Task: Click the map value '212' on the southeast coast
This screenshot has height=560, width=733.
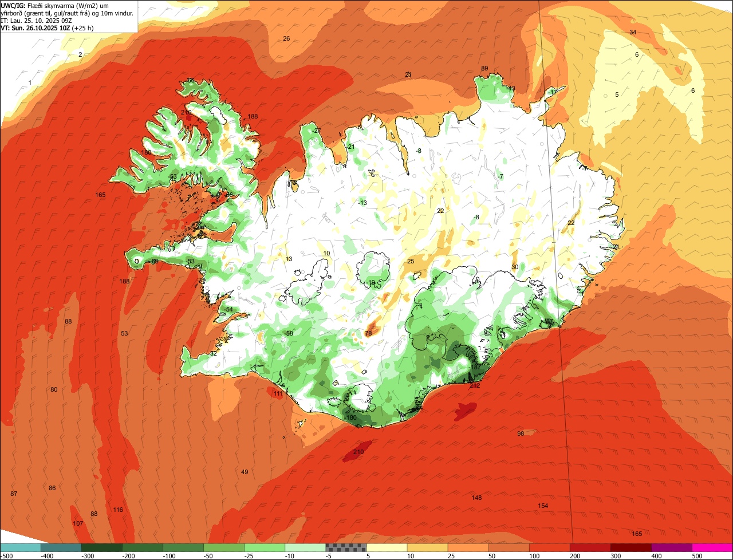Action: click(x=475, y=386)
